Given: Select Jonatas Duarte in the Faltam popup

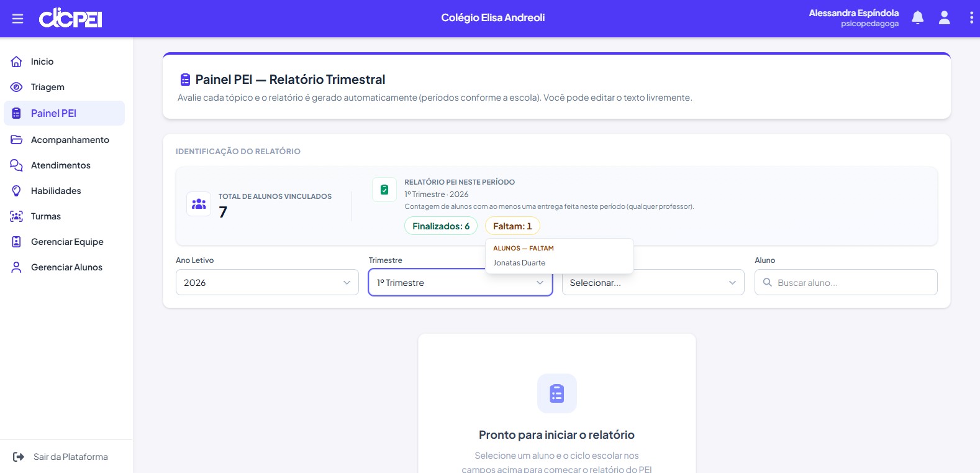Looking at the screenshot, I should (519, 263).
